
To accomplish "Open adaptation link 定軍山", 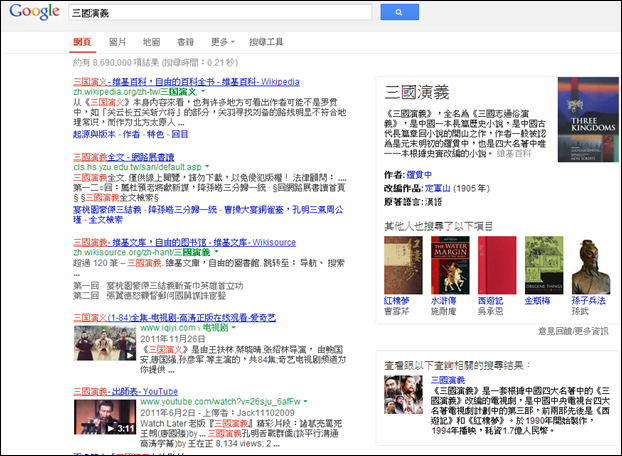I will 438,188.
